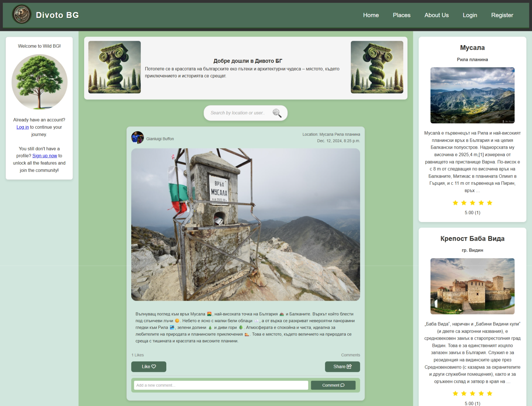
Task: Click the tree welcome image
Action: tap(39, 82)
